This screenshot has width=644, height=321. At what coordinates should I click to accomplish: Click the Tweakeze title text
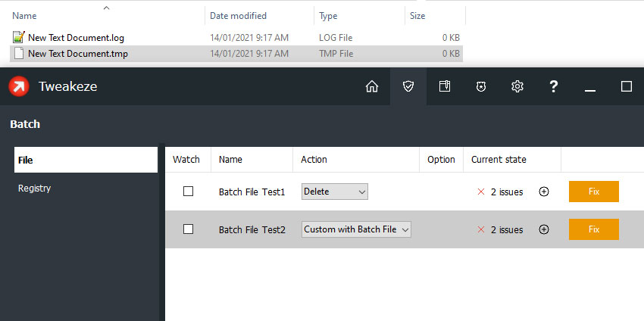coord(67,86)
